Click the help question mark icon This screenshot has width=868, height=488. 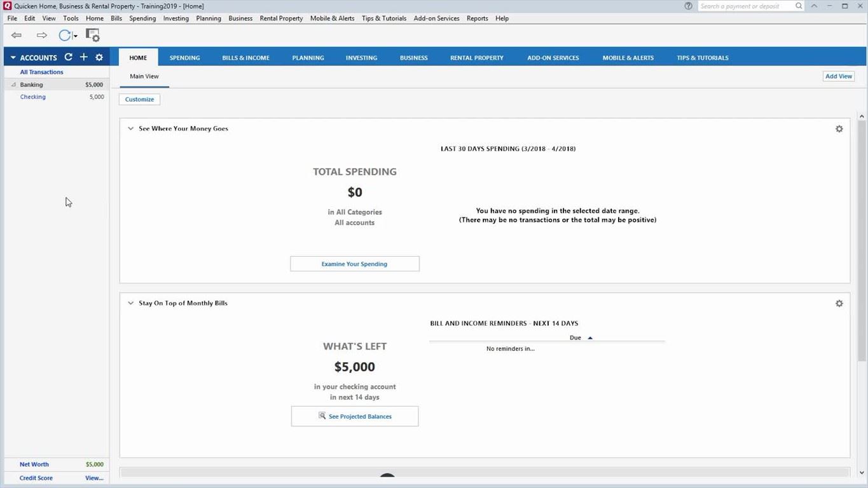pos(688,6)
